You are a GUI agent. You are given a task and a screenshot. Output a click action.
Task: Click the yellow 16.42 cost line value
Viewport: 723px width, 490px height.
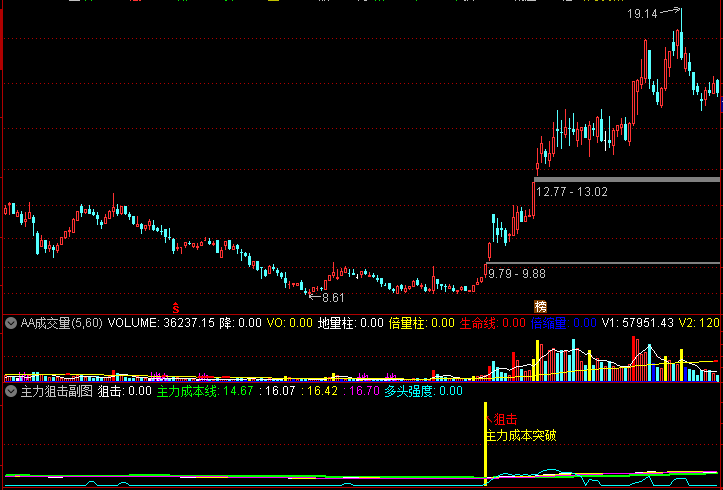(x=321, y=391)
